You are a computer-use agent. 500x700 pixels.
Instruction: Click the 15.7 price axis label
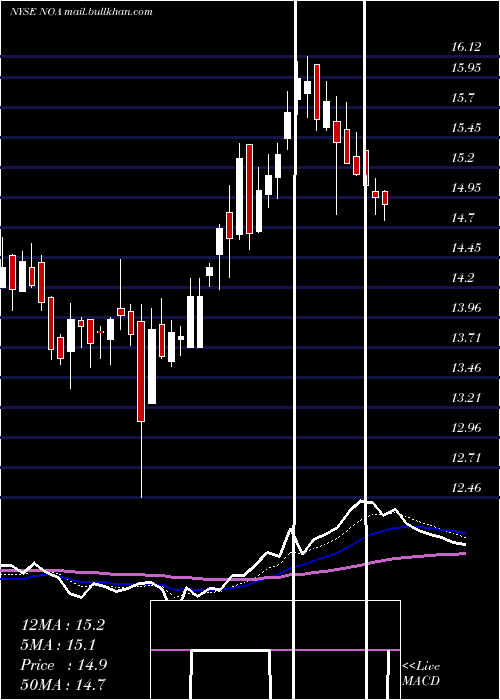[x=462, y=98]
